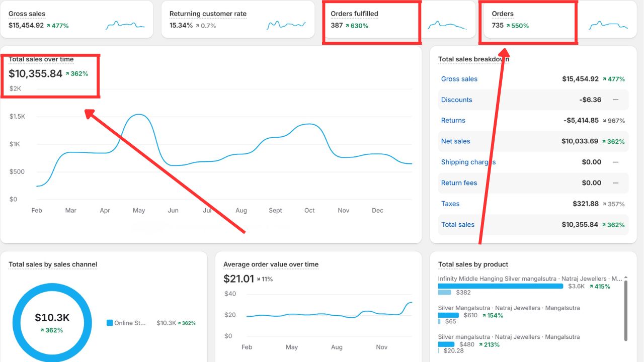Click the scroll up arrow in product list

(626, 278)
